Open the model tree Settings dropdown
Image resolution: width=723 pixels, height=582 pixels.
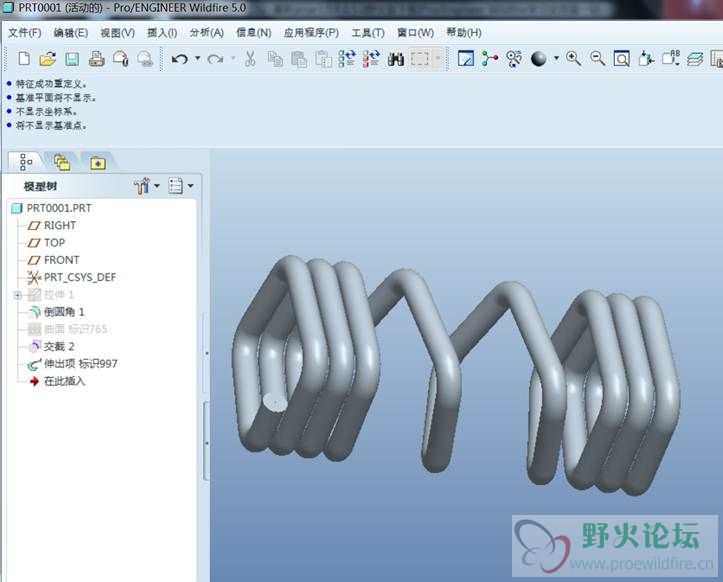[146, 186]
